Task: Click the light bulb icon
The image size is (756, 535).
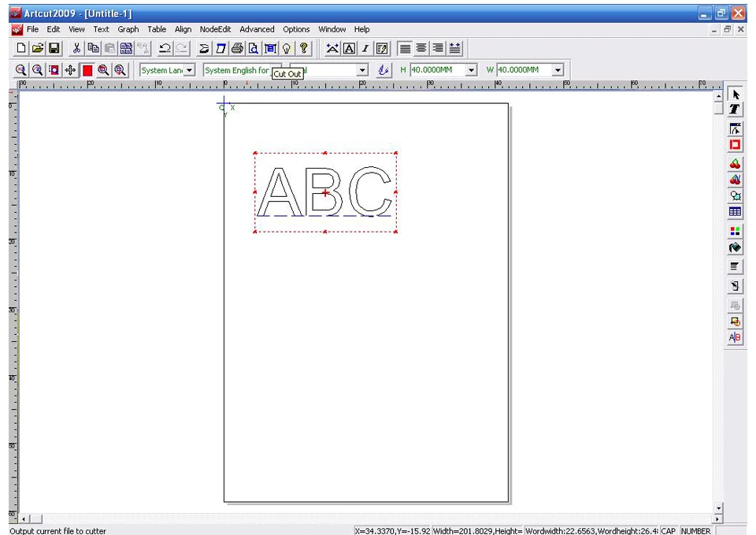Action: tap(287, 48)
